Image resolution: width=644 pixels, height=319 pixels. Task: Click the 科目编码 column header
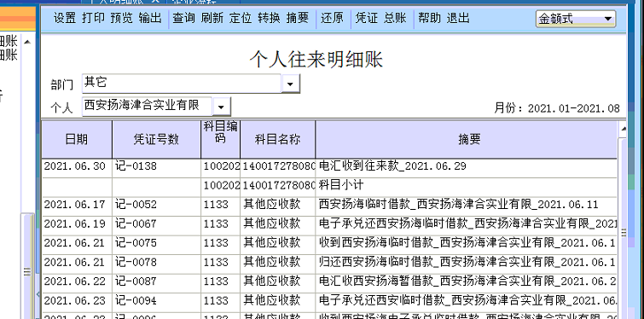[221, 140]
